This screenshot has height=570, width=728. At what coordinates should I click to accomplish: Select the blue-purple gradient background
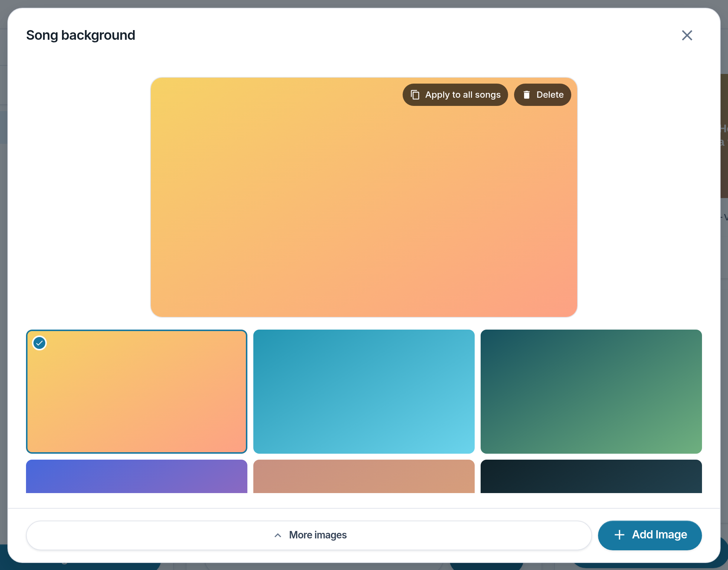pyautogui.click(x=136, y=476)
